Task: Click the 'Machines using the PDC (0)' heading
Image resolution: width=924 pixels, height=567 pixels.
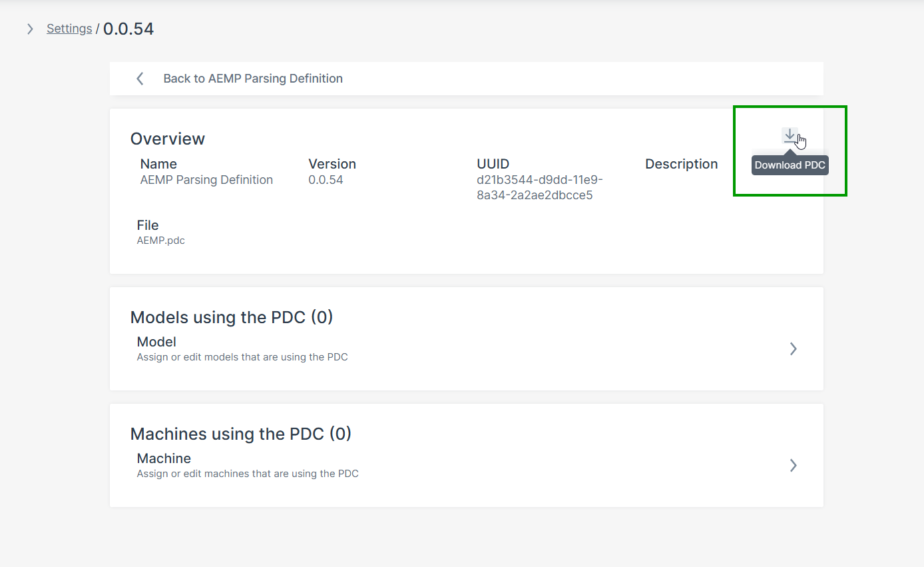Action: click(241, 434)
